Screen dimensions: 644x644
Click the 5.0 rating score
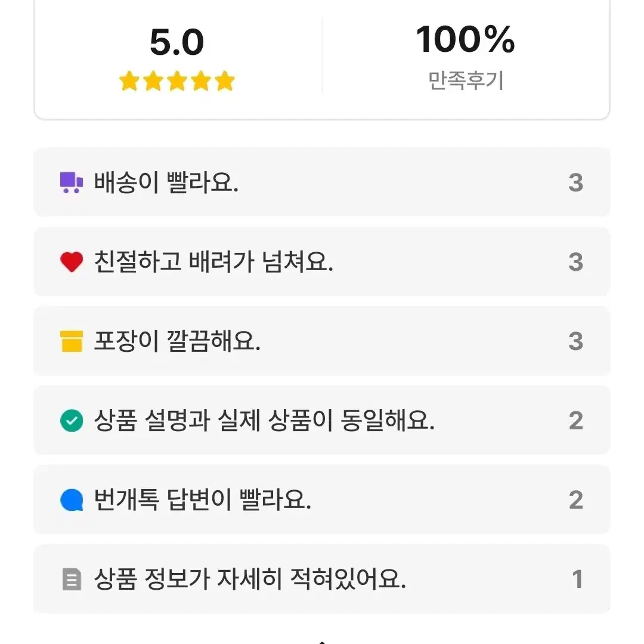click(x=177, y=42)
